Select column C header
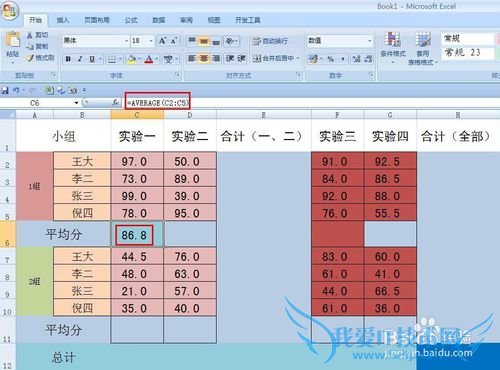 tap(137, 115)
